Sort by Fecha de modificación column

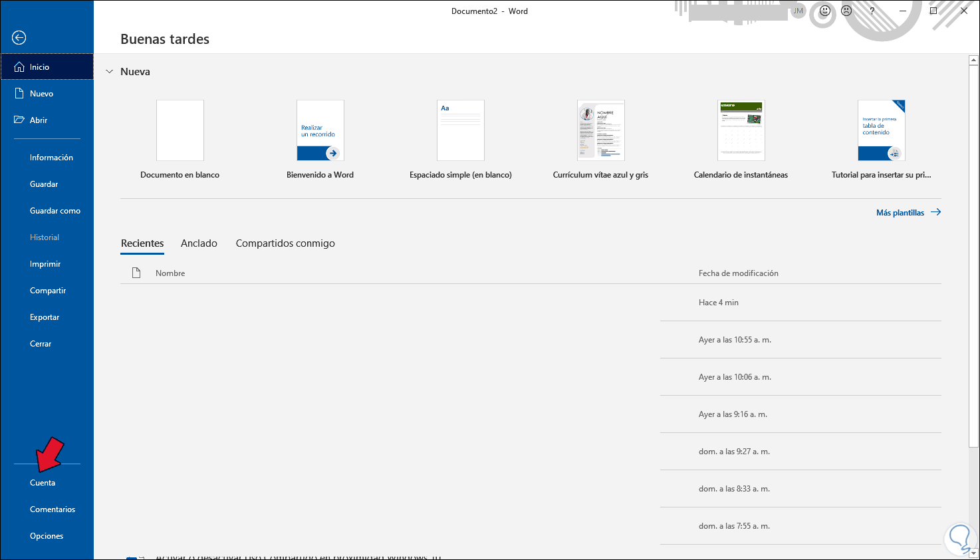click(738, 273)
